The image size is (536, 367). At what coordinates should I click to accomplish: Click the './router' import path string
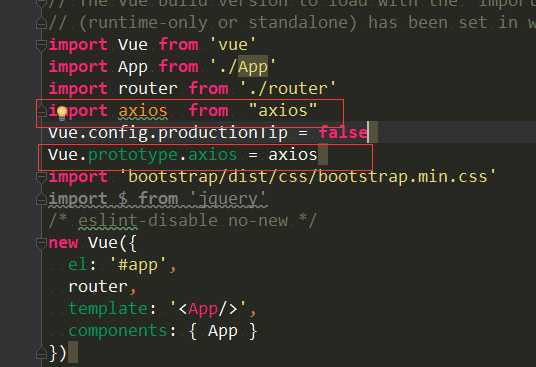click(288, 89)
